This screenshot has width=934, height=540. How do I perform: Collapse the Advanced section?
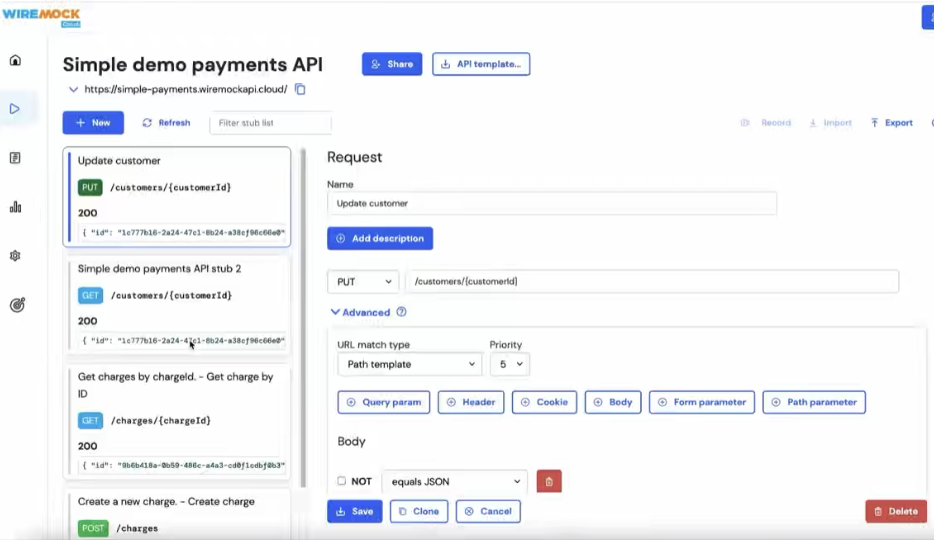(360, 312)
